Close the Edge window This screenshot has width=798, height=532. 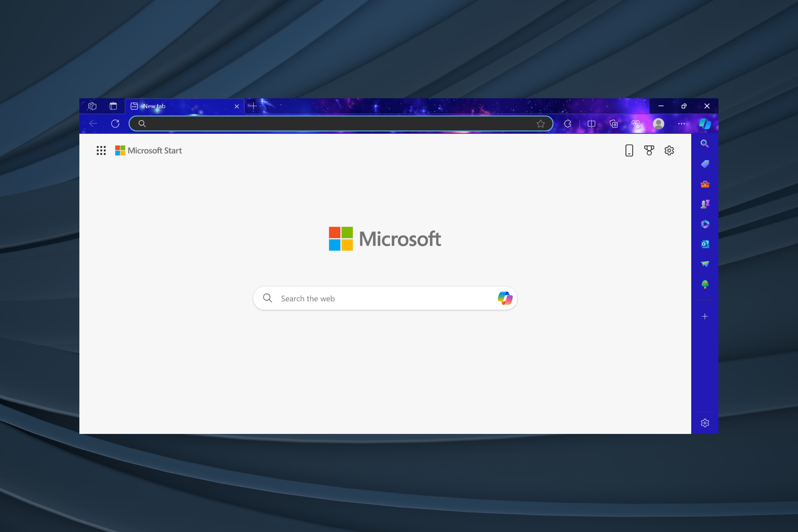pyautogui.click(x=707, y=106)
